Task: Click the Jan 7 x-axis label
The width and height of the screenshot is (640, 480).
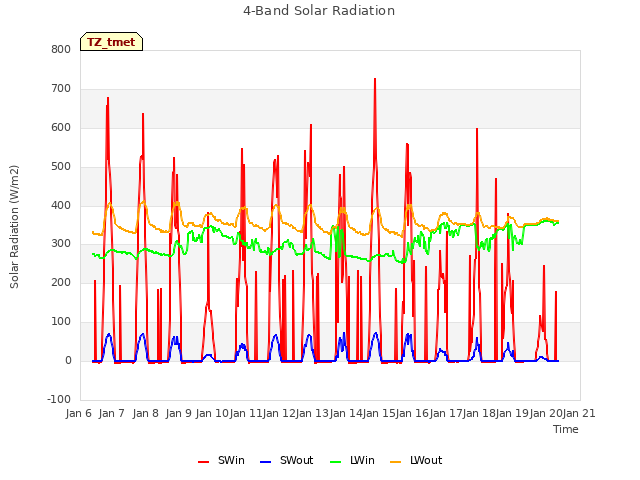Action: tap(111, 413)
